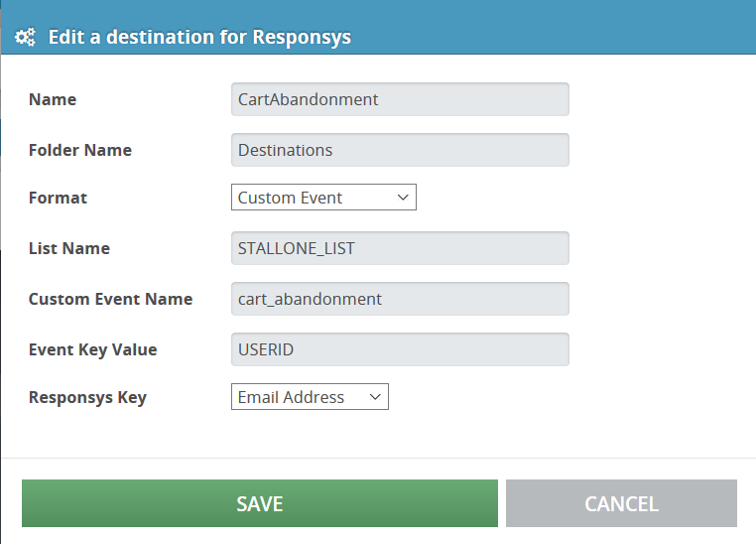Click the 'Responsys Key' label

(87, 397)
